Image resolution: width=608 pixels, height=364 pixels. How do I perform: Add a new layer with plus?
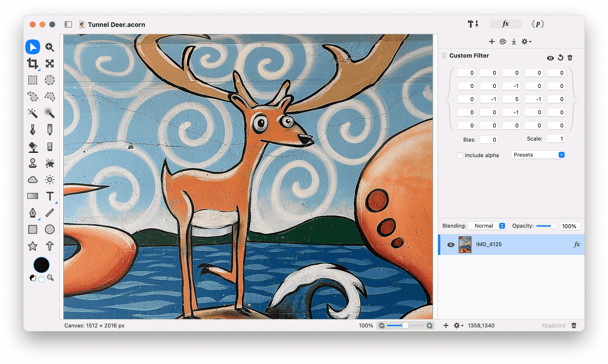click(446, 325)
